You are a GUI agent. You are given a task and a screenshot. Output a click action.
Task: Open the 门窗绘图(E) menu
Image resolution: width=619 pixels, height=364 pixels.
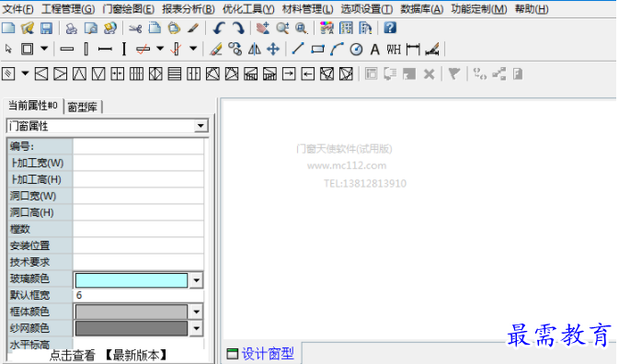coord(128,8)
